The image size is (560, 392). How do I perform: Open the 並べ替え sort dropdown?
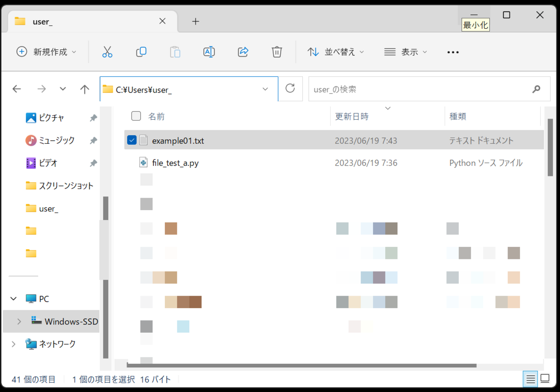pos(336,52)
